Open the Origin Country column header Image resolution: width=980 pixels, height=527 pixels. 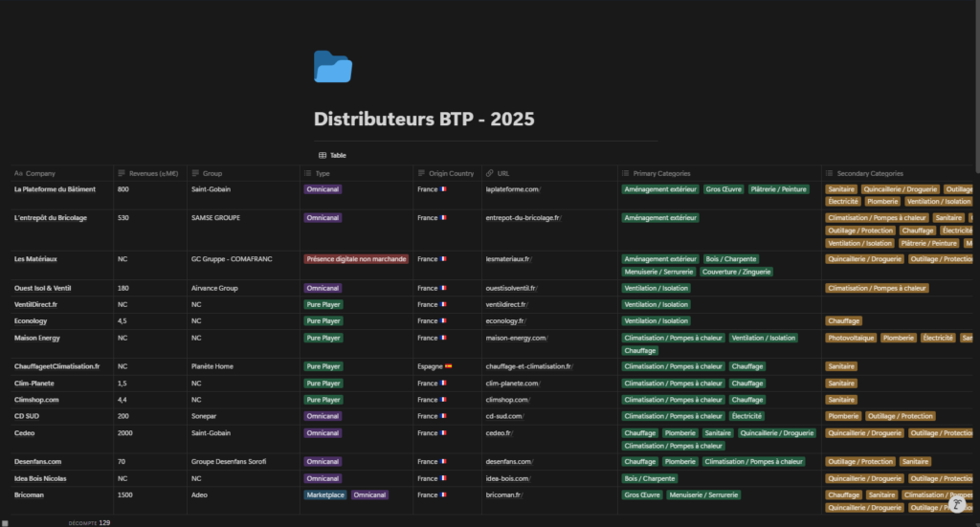[447, 173]
